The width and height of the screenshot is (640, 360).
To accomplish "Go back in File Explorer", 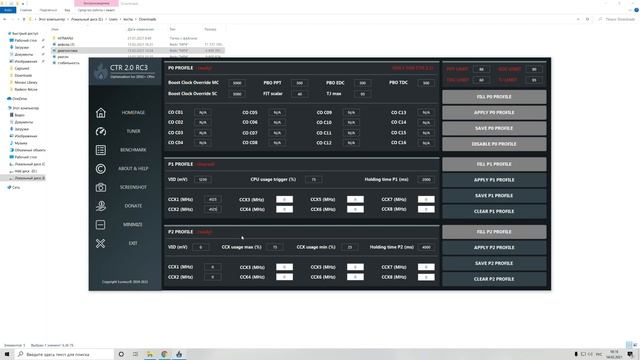I will click(x=4, y=19).
